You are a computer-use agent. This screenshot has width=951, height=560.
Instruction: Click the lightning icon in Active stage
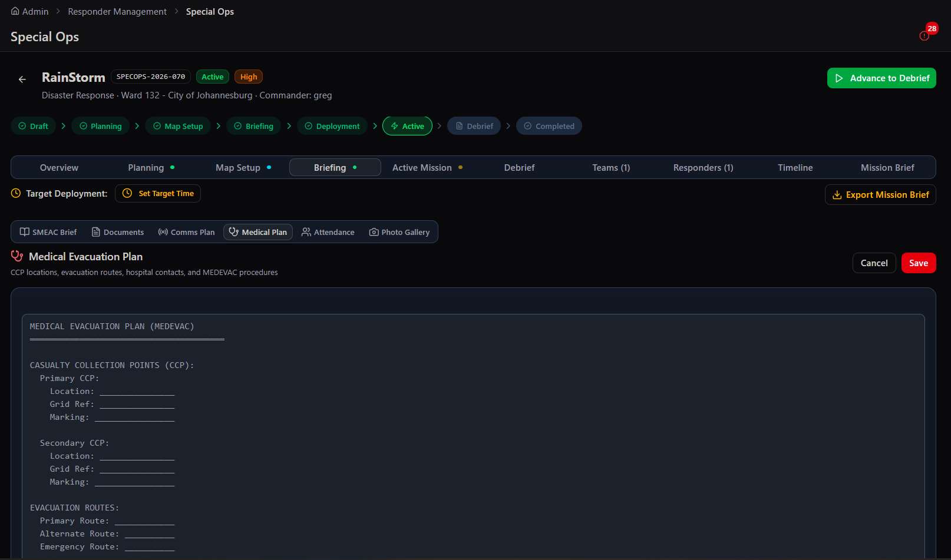tap(395, 126)
